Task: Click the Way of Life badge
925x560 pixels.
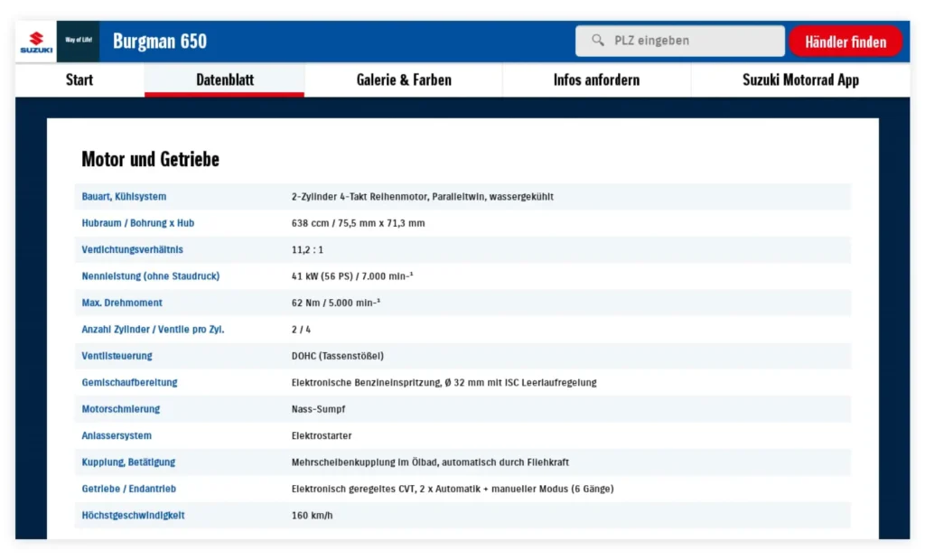Action: 79,42
